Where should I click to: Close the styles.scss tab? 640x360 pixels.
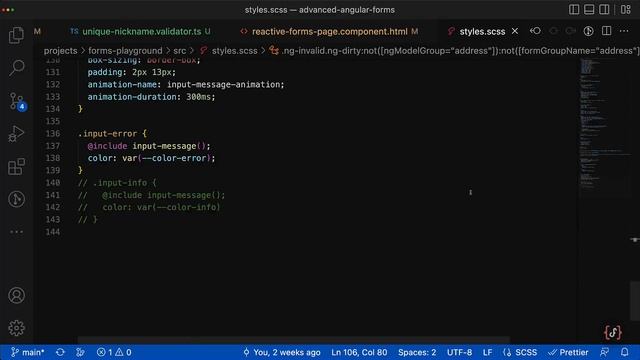[x=515, y=31]
